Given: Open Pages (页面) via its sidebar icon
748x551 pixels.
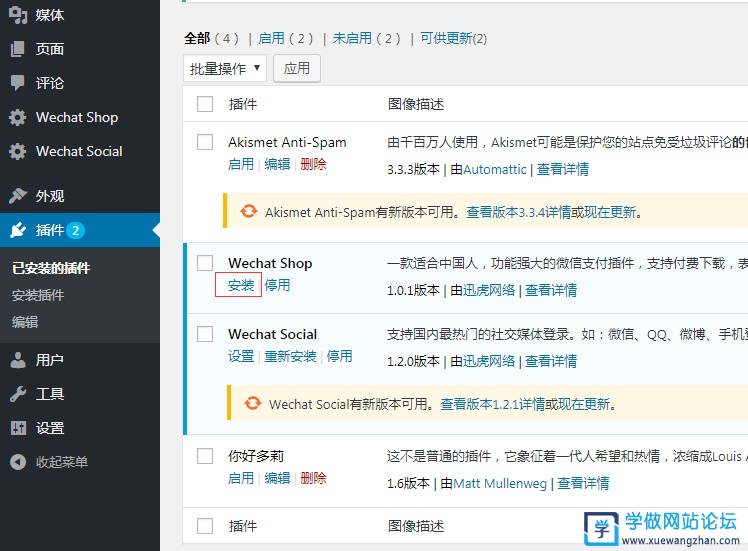Looking at the screenshot, I should pos(17,49).
